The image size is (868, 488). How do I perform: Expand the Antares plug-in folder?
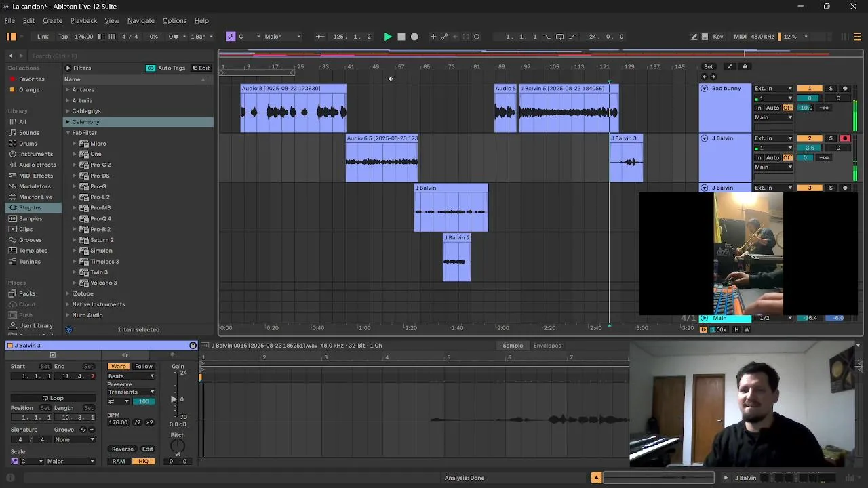68,89
